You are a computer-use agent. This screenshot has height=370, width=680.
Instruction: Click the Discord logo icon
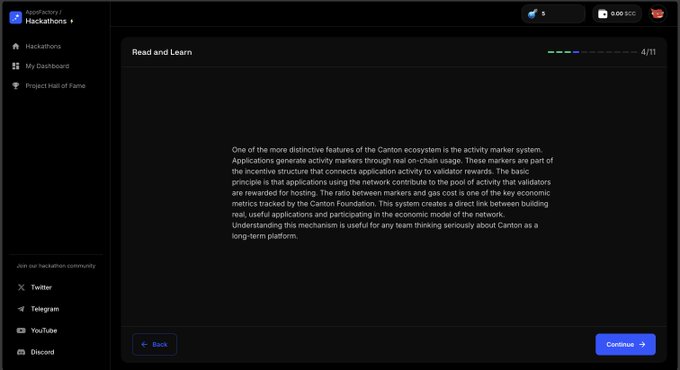[21, 352]
